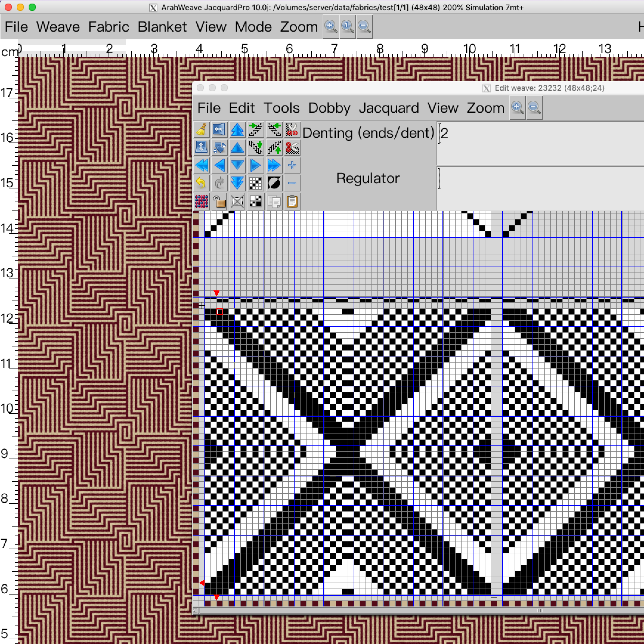
Task: Toggle the open padlock lock icon
Action: point(219,202)
